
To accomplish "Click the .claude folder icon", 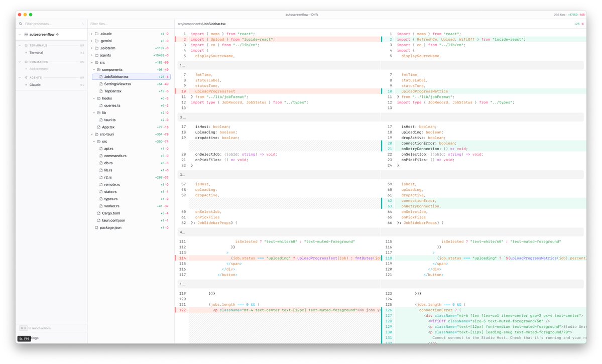I will (x=97, y=34).
